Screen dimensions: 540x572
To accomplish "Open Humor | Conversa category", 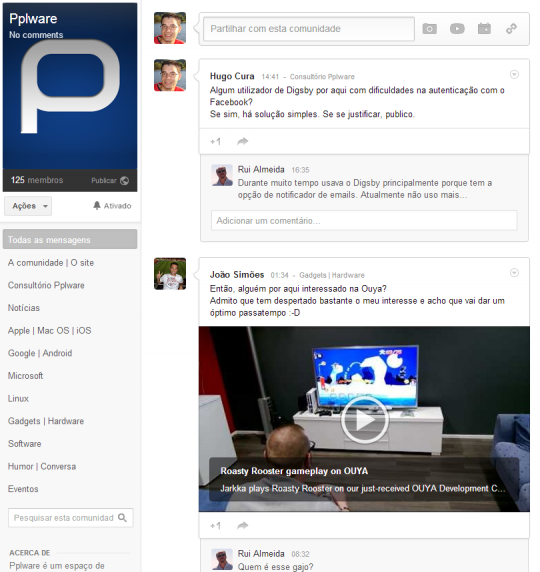I will [42, 466].
